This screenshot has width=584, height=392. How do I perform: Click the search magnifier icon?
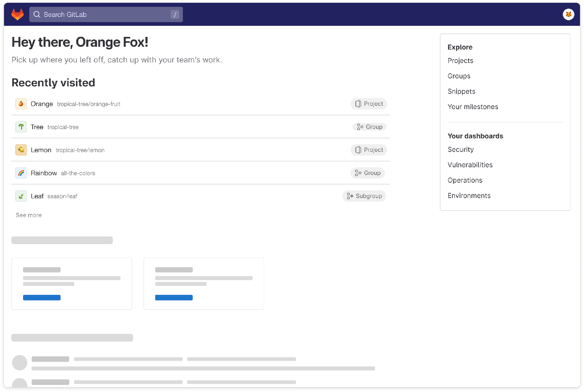(37, 14)
